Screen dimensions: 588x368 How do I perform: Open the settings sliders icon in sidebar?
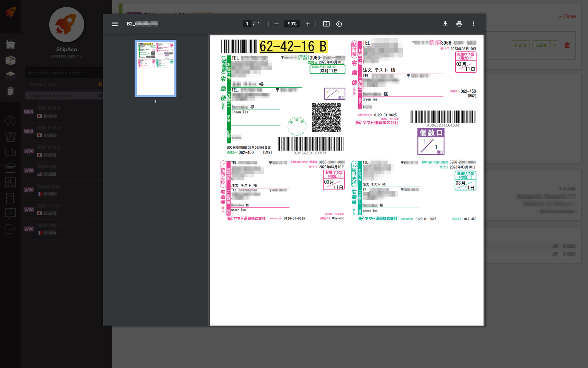(11, 183)
